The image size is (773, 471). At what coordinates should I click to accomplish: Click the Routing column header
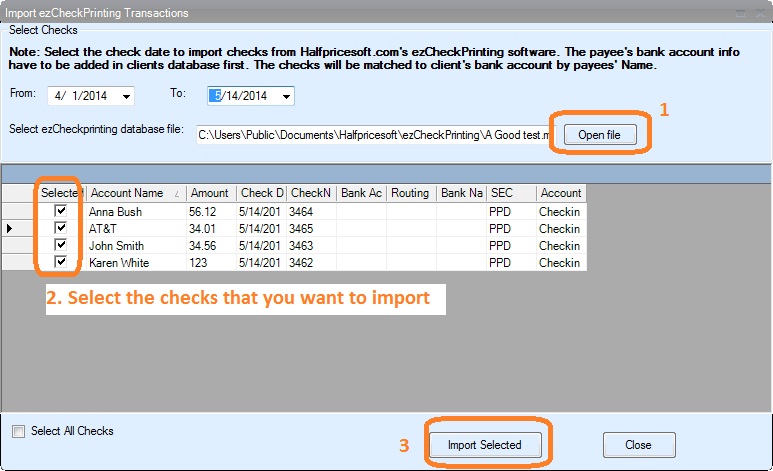point(411,193)
